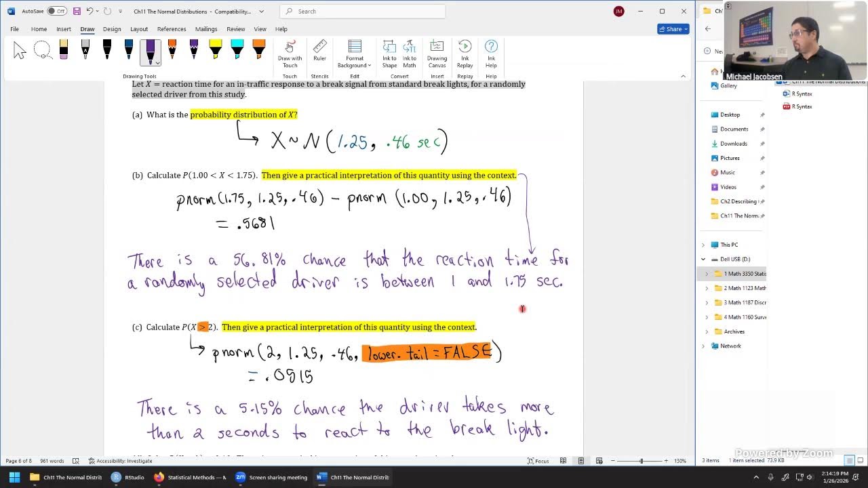Screen dimensions: 868x488
Task: Go back in File Explorer
Action: (708, 28)
